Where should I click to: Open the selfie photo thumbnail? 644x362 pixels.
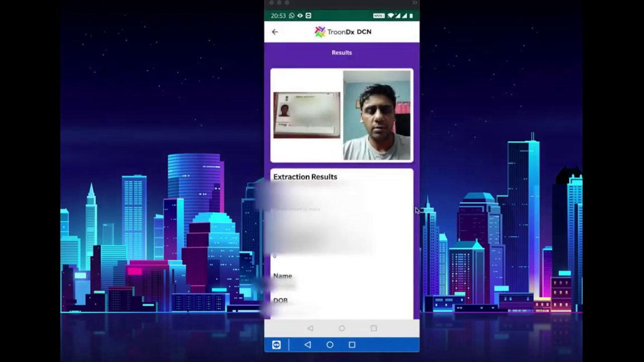[x=377, y=116]
